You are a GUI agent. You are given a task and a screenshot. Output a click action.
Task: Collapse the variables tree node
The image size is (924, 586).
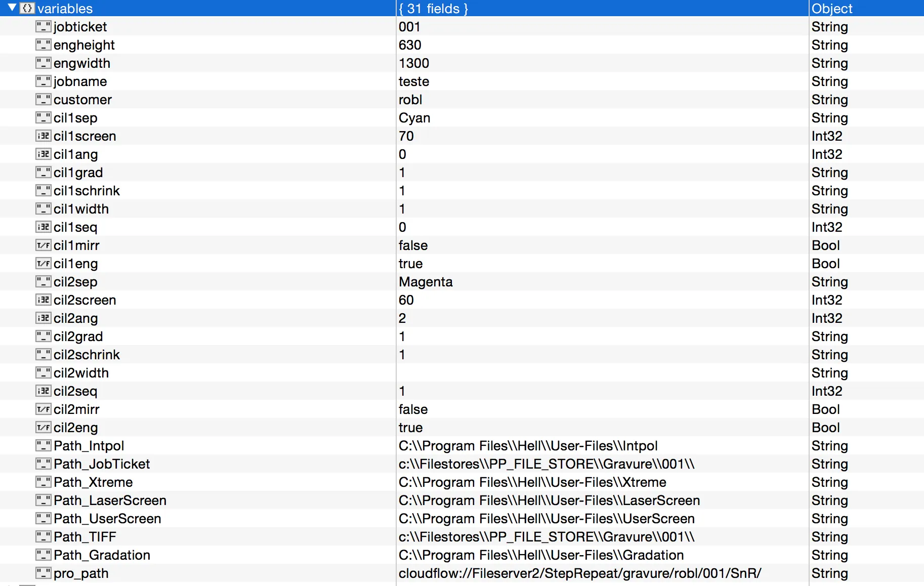click(12, 8)
